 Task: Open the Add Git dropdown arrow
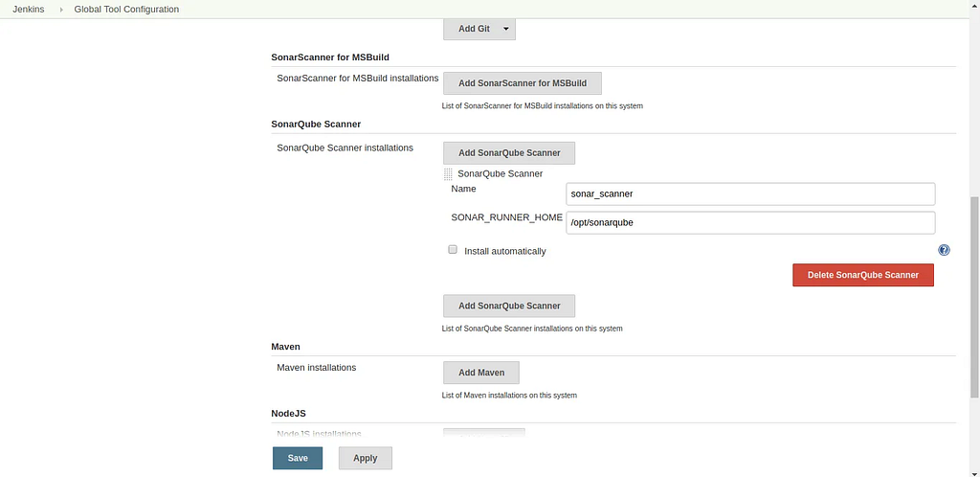click(505, 29)
